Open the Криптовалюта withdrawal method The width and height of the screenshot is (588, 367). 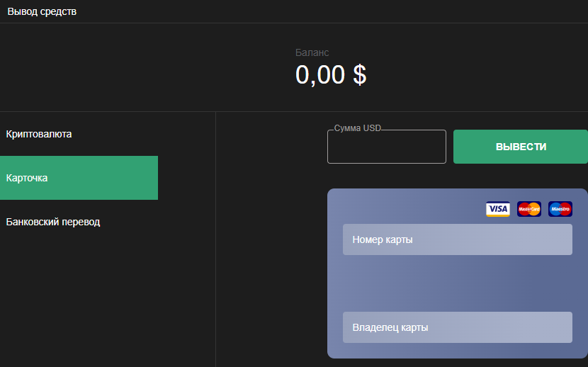pyautogui.click(x=79, y=134)
